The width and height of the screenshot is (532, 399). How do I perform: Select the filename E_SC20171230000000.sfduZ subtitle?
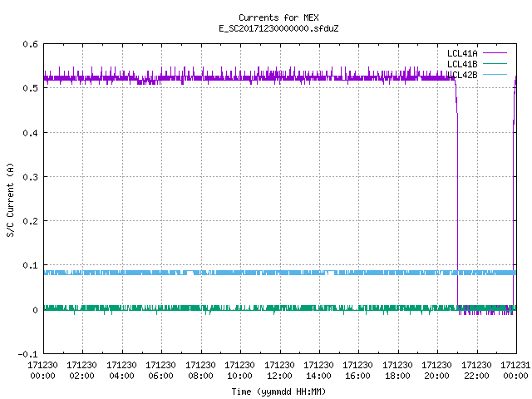[278, 28]
